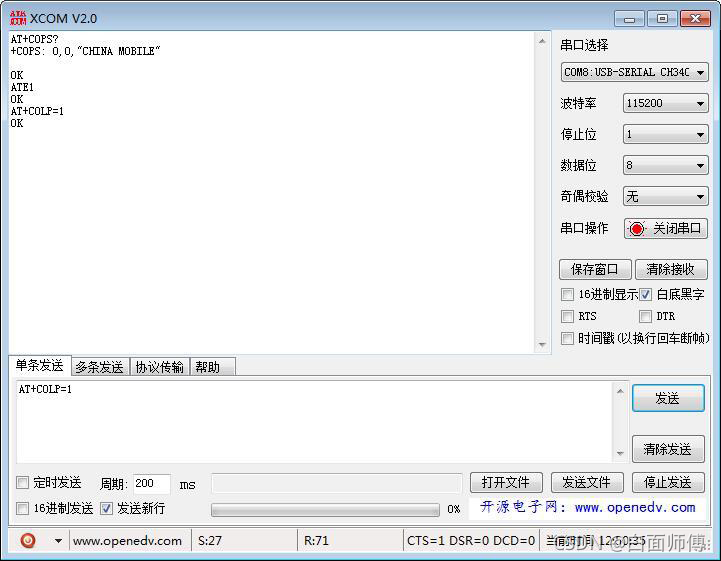The image size is (721, 561).
Task: Click 保存窗口 button
Action: coord(595,269)
